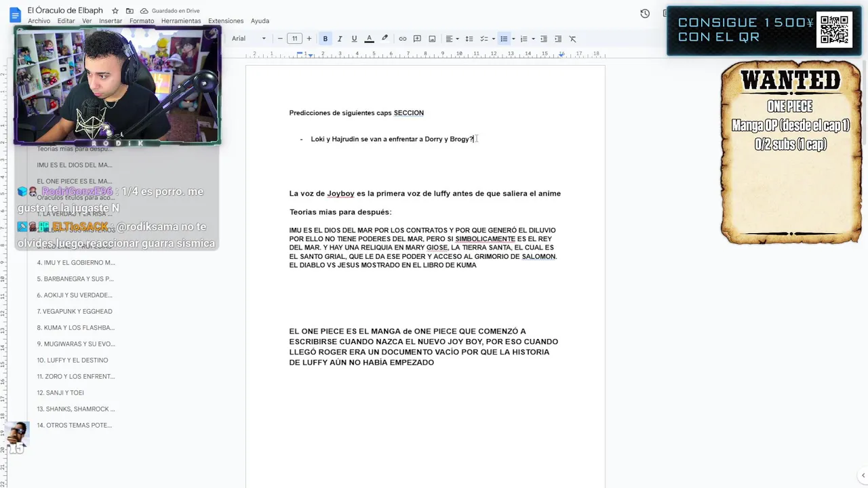Insert a link with the chain icon

pos(402,39)
